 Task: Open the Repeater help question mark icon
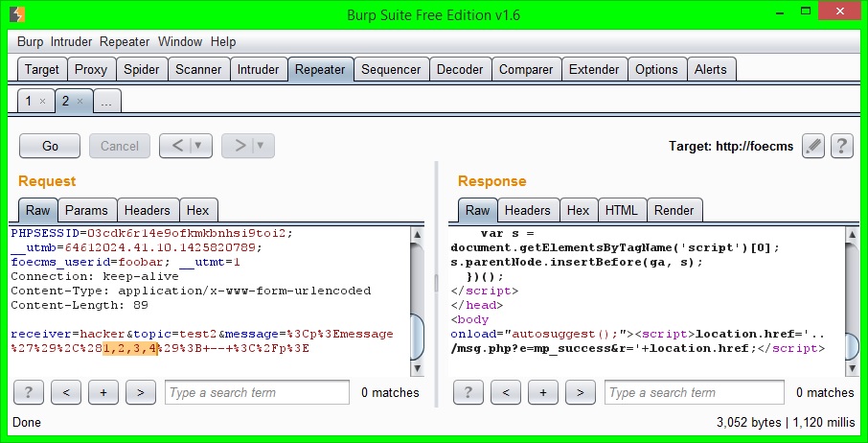[x=842, y=146]
